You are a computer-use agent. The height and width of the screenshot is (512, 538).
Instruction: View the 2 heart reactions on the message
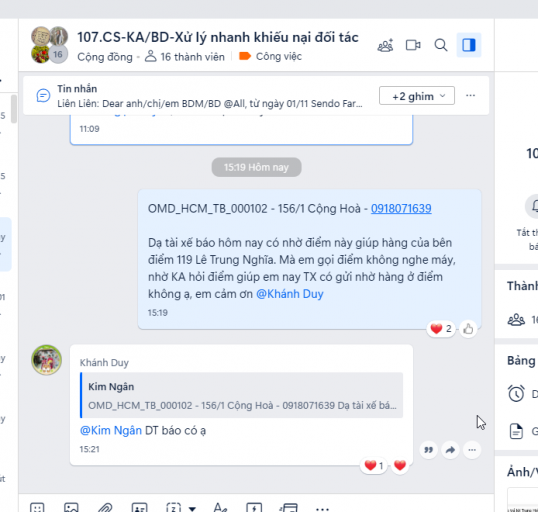tap(441, 329)
